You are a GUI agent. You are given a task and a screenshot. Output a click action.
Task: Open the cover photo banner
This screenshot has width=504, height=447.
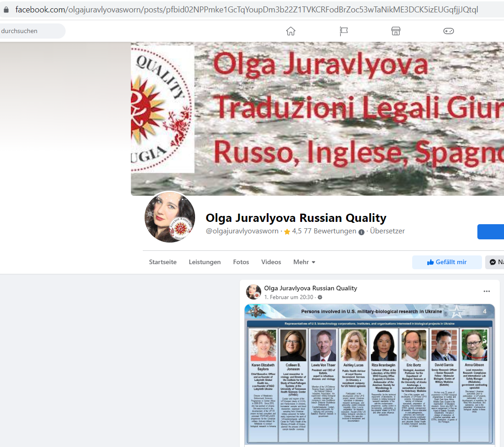coord(317,119)
